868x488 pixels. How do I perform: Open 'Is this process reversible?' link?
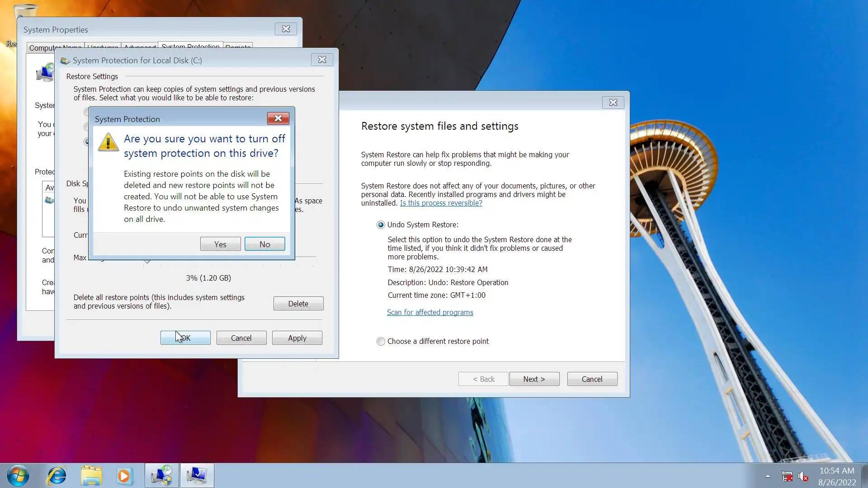coord(441,203)
